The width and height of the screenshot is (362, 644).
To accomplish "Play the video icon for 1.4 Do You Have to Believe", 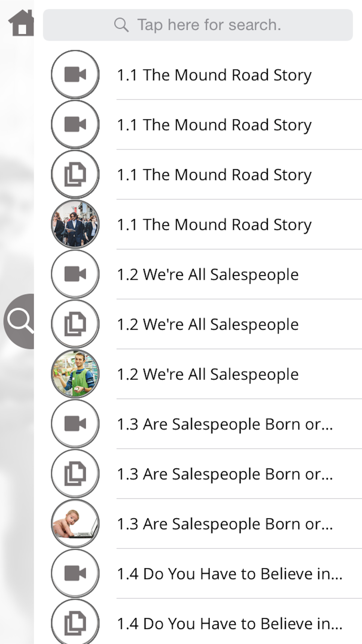I will pos(75,573).
